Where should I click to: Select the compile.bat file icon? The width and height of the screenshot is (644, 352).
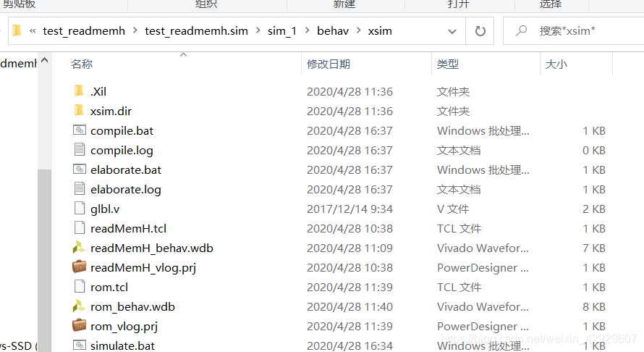click(80, 130)
